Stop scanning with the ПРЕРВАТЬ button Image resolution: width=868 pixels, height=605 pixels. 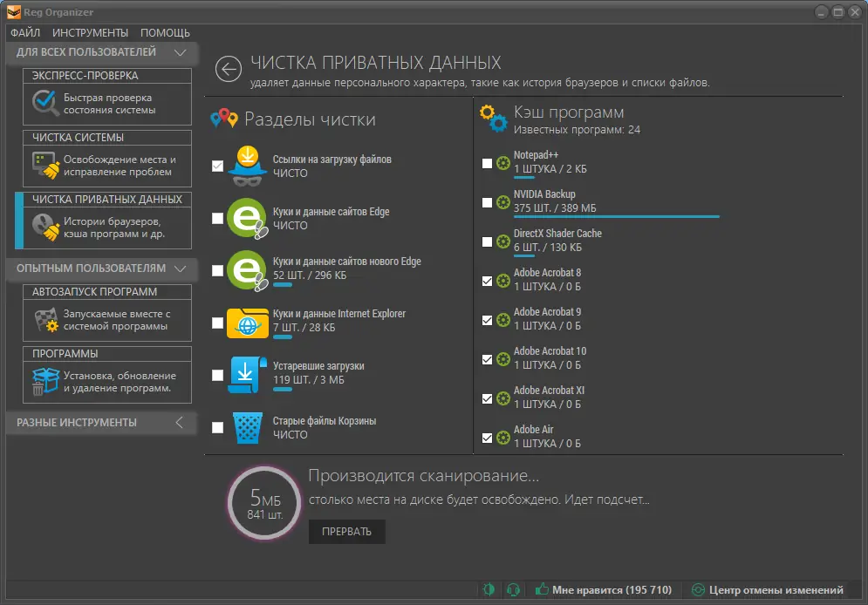coord(346,532)
